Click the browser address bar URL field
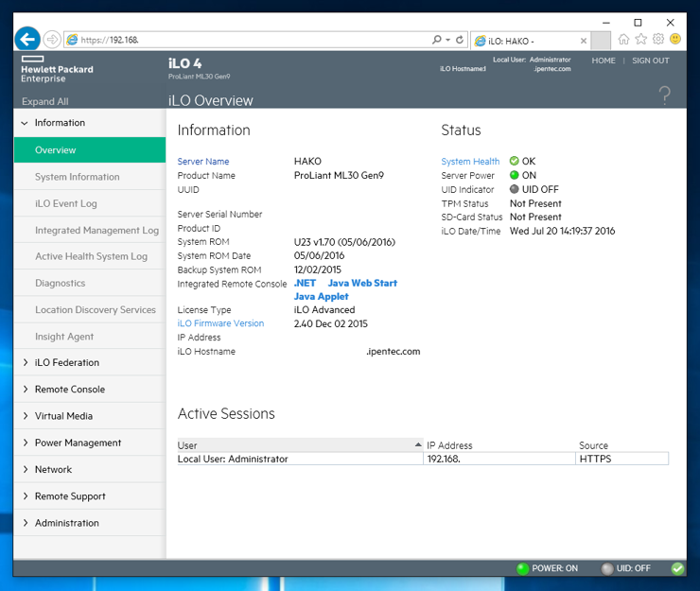The image size is (700, 591). coord(248,40)
